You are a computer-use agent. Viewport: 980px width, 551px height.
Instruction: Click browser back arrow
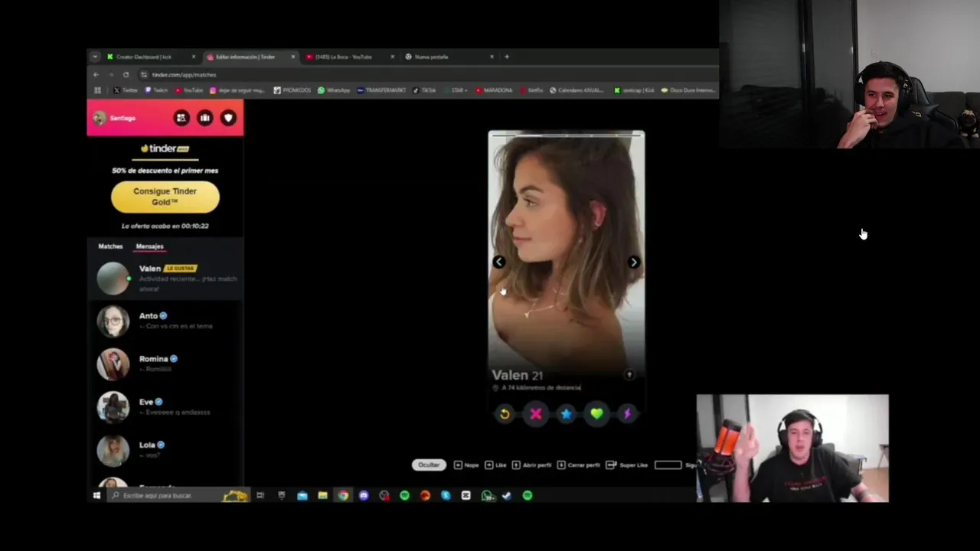(96, 75)
